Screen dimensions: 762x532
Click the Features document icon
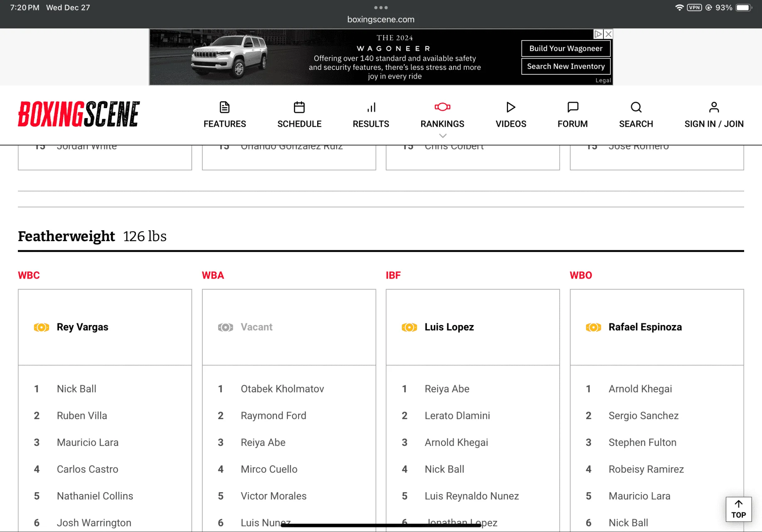(224, 107)
